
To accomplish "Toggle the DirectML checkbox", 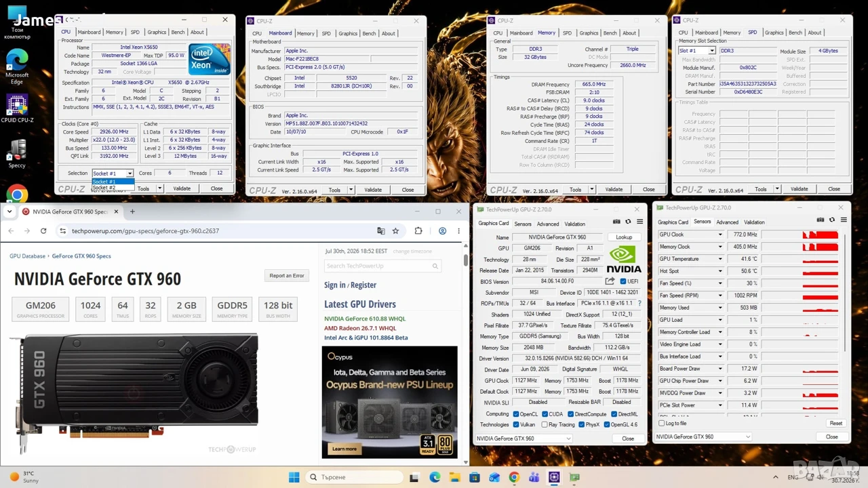I will click(614, 414).
